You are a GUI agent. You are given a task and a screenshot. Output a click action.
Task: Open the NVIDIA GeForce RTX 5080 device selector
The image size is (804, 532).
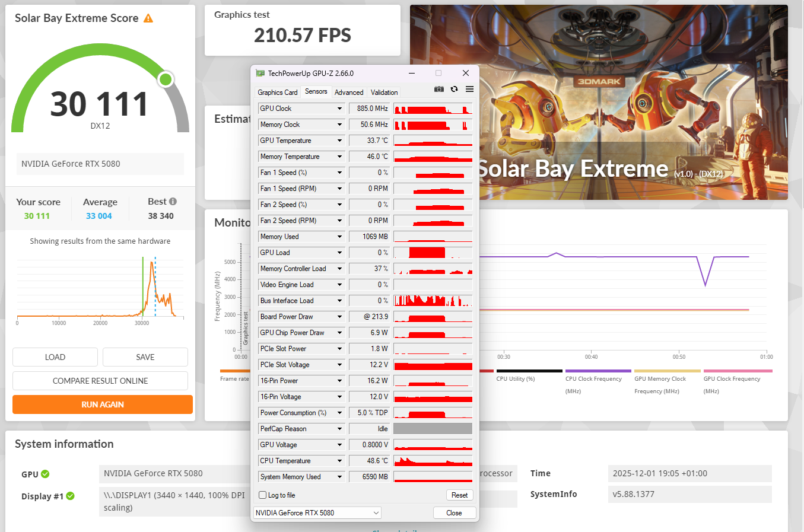coord(317,513)
